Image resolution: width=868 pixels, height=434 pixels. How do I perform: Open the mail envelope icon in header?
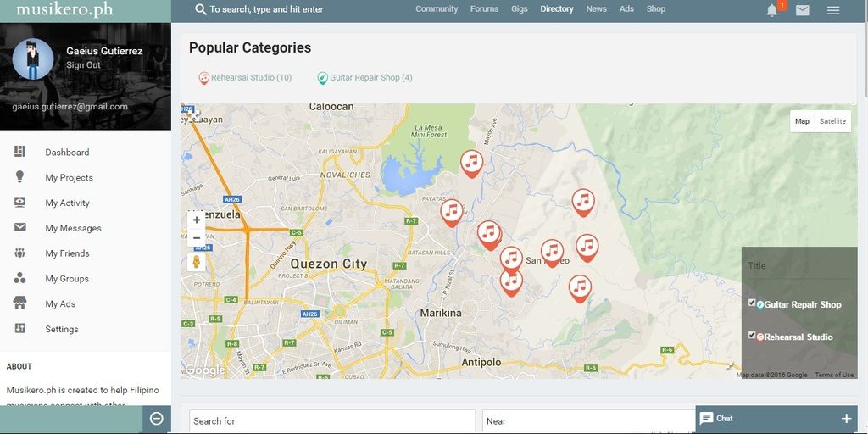tap(802, 10)
